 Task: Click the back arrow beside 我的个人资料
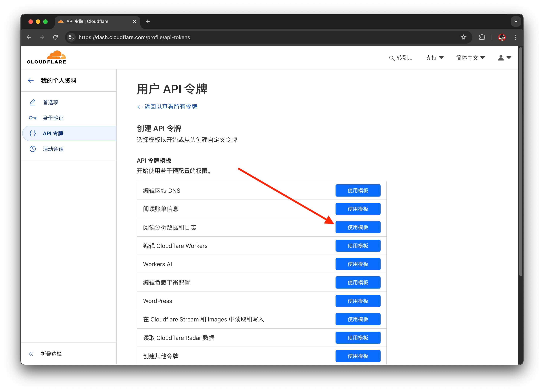[31, 80]
